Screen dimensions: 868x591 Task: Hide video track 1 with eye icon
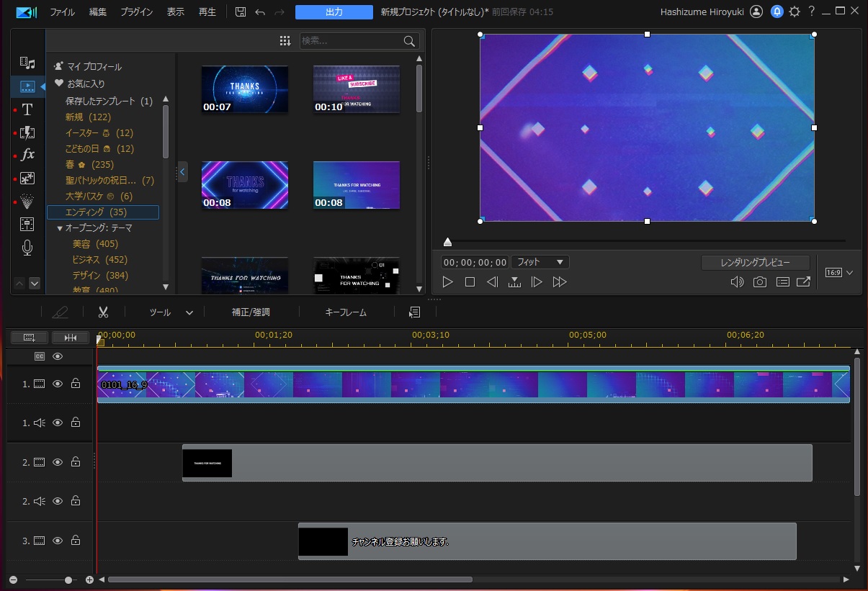tap(58, 384)
